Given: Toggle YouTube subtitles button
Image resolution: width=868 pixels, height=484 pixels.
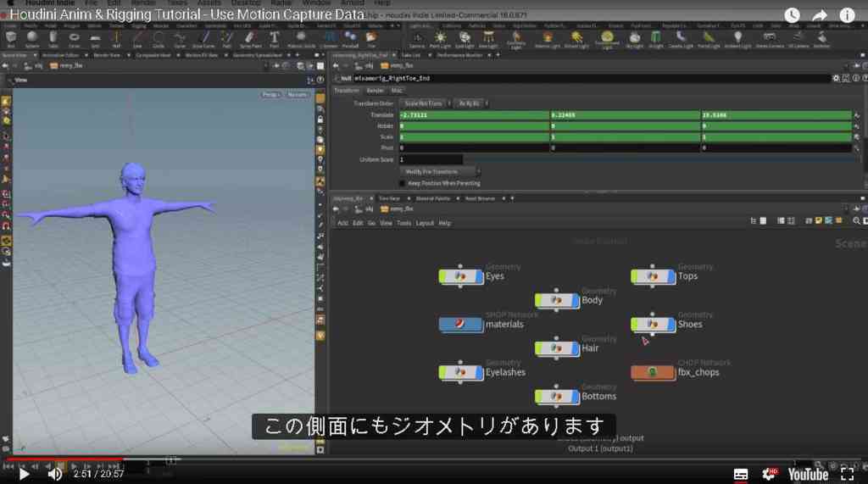Looking at the screenshot, I should click(x=741, y=474).
